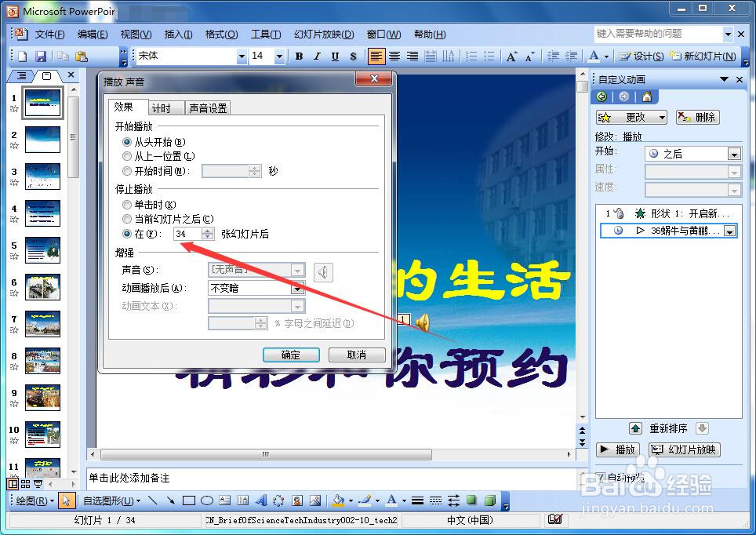Viewport: 756px width, 535px height.
Task: Insert clip art
Action: [x=297, y=500]
